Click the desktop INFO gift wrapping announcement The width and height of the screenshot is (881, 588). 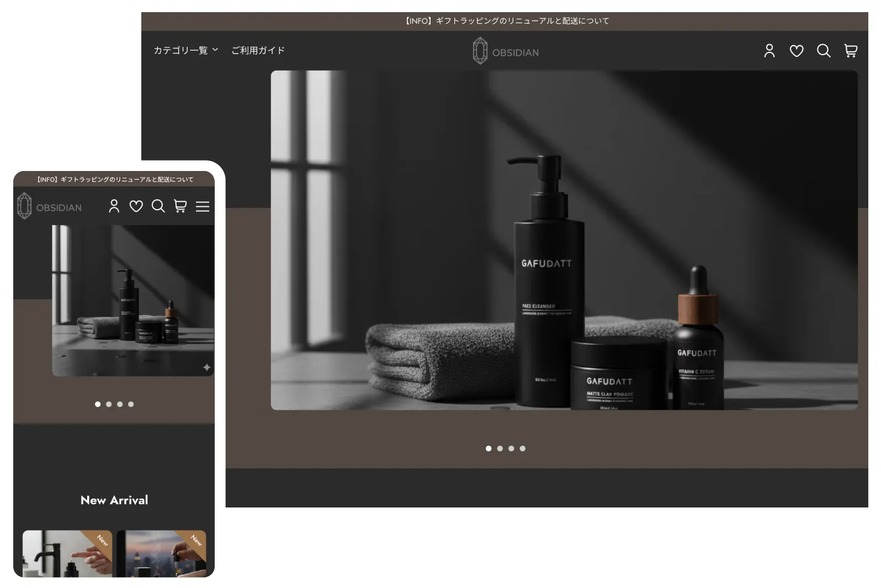[505, 21]
